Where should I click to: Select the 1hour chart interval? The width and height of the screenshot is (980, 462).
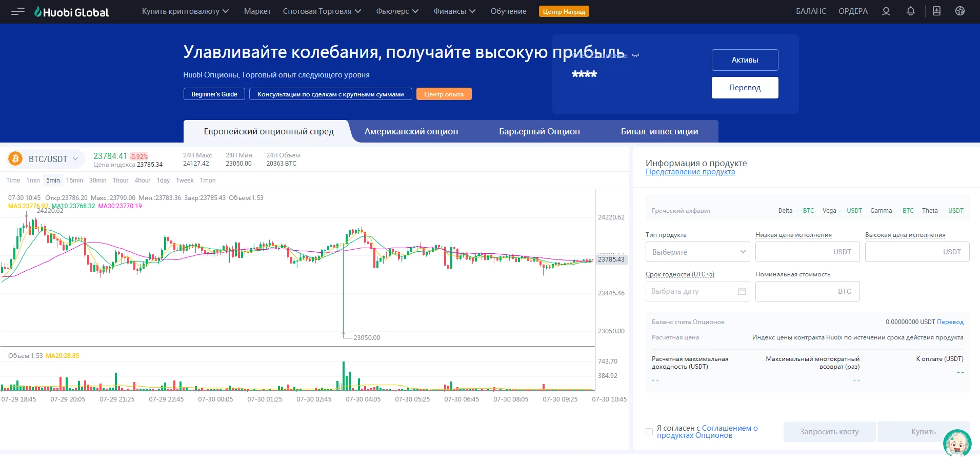coord(121,180)
